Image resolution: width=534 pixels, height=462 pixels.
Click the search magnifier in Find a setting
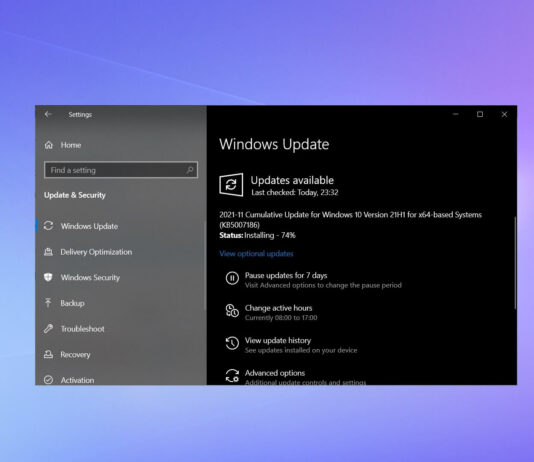click(190, 170)
